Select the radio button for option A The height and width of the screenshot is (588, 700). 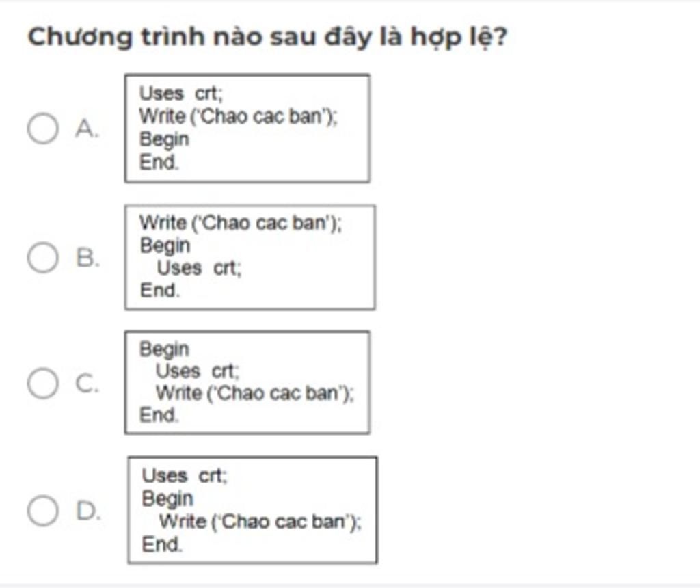point(42,129)
